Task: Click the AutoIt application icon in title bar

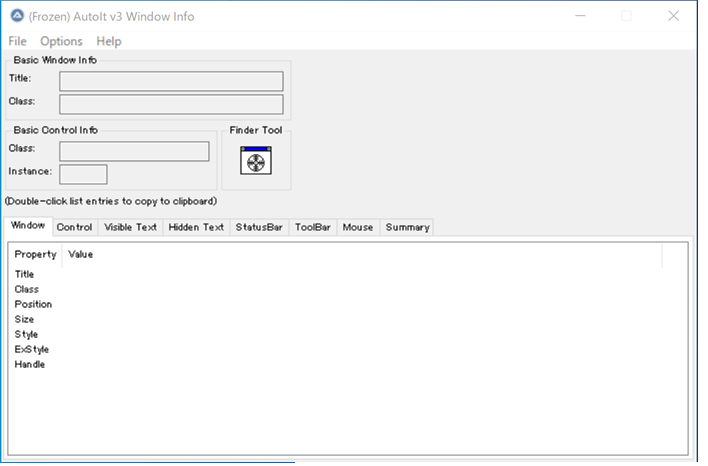Action: click(x=17, y=16)
